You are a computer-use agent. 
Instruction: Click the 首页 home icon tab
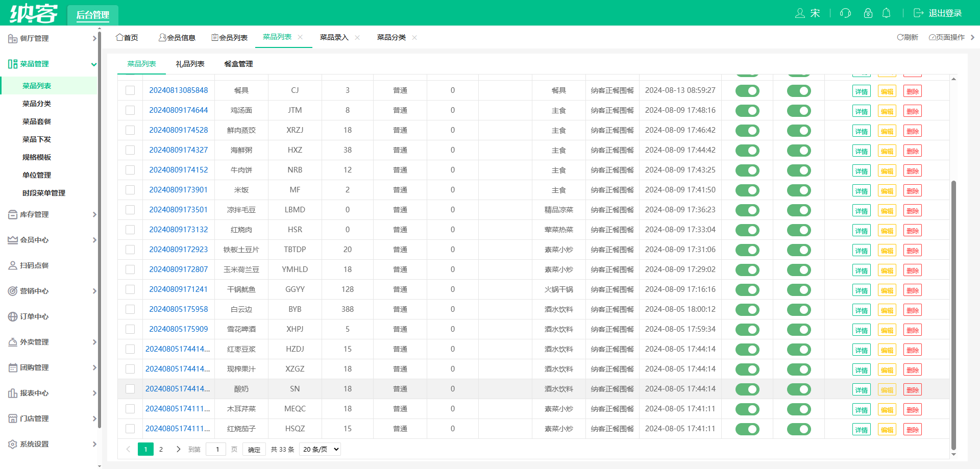click(127, 37)
